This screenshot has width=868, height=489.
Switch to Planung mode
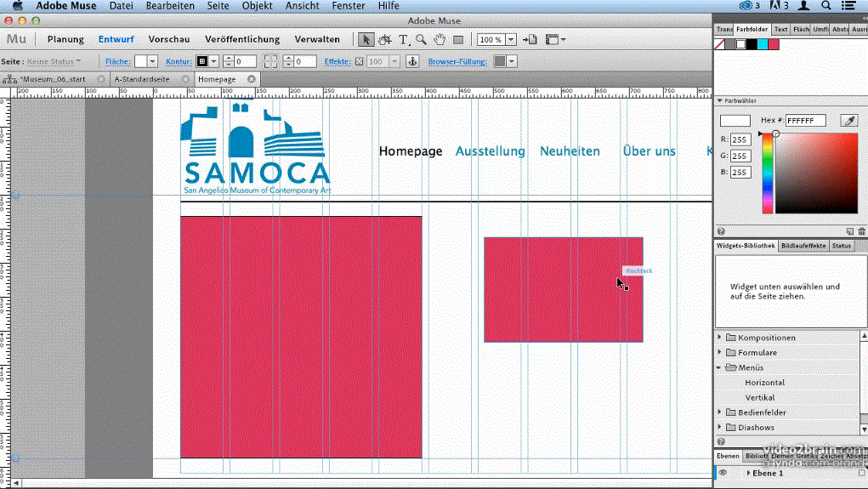[65, 39]
